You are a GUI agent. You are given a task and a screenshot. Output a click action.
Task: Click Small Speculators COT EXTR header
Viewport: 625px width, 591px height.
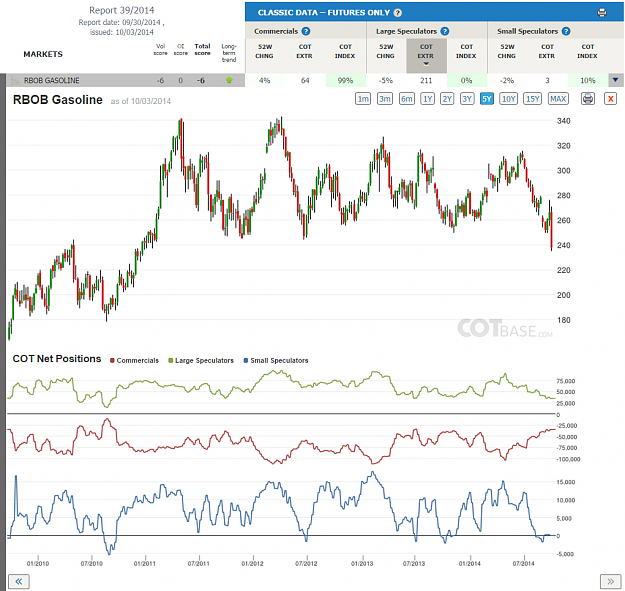coord(547,51)
